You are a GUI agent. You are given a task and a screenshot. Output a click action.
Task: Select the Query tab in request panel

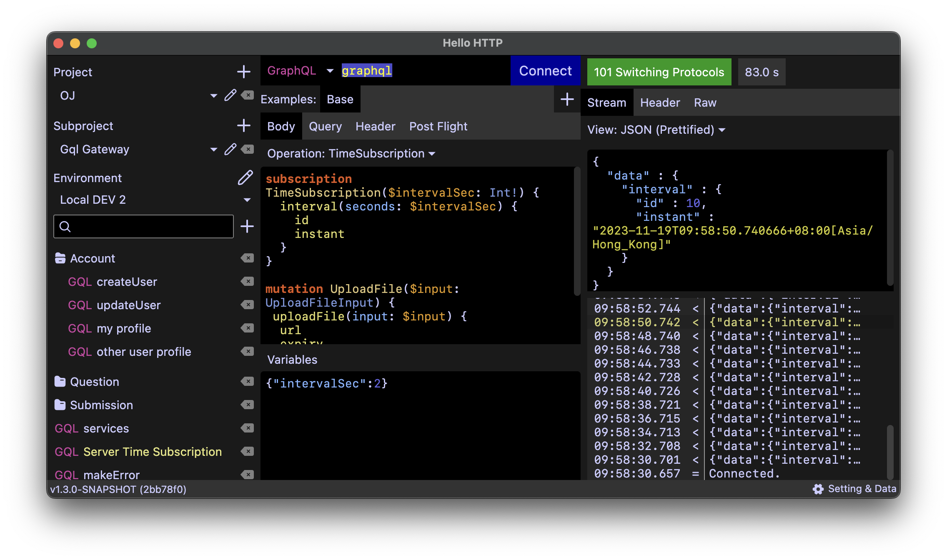326,126
